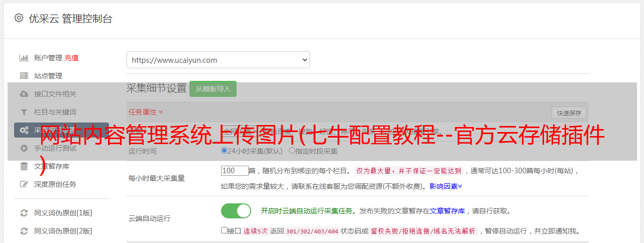Screen dimensions: 644x243
Task: Open 同义词伪原创[2版] in the sidebar
Action: [63, 231]
